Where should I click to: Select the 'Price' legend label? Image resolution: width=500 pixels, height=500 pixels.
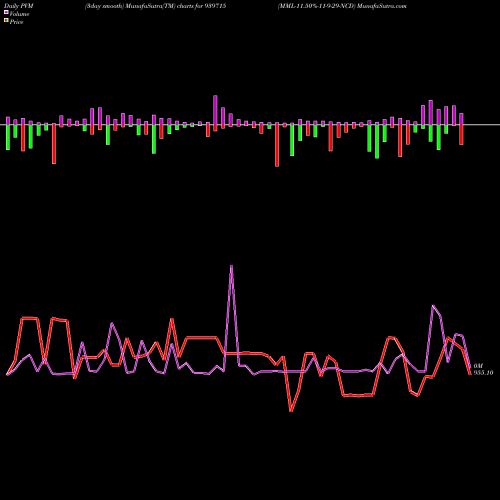tap(16, 22)
